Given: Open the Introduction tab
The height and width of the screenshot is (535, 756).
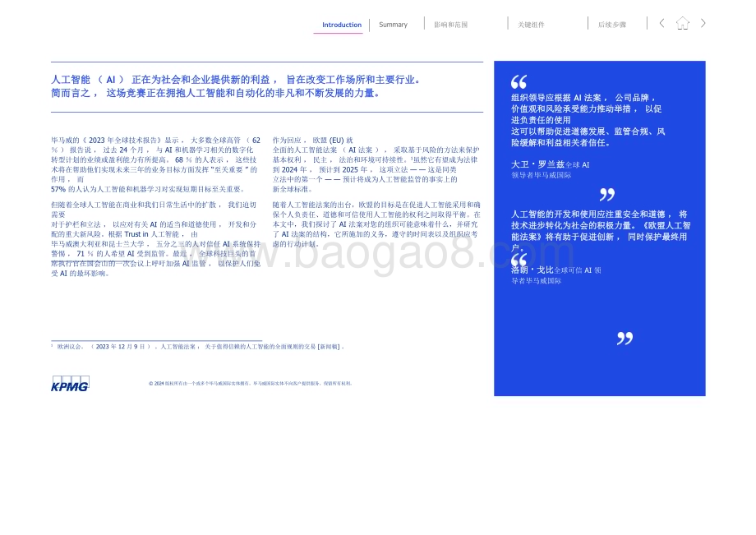Looking at the screenshot, I should pyautogui.click(x=341, y=25).
